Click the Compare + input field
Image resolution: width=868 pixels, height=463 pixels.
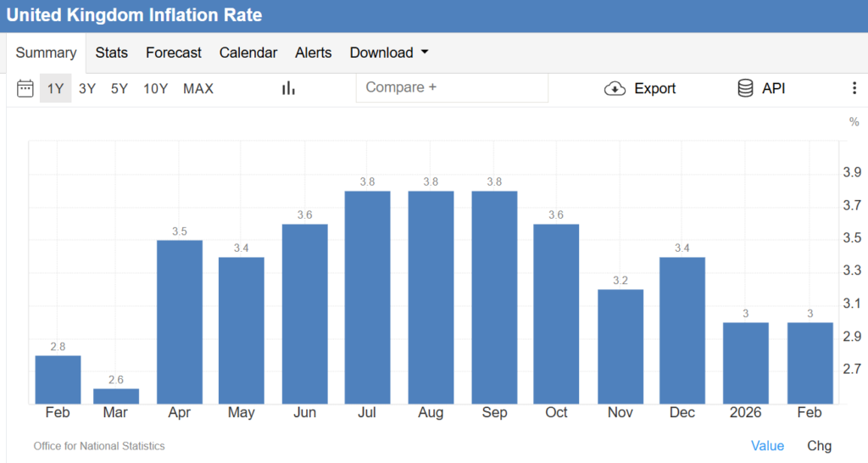(x=452, y=87)
